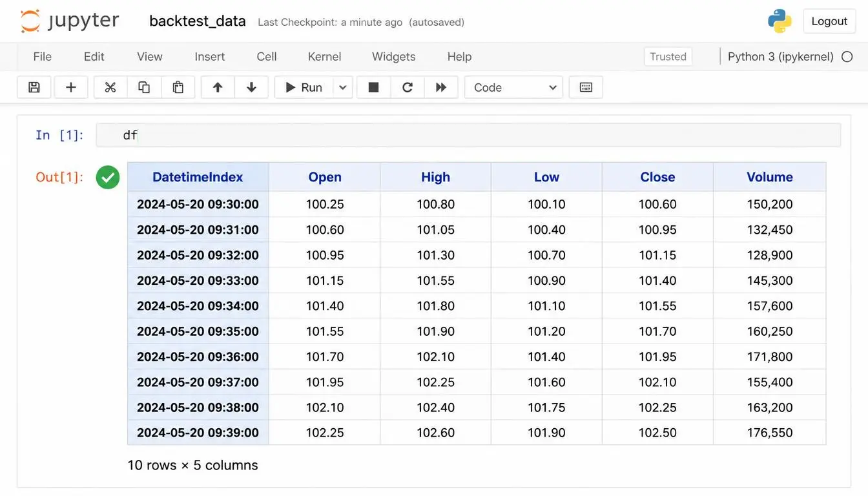Insert a new cell with the plus icon
868x496 pixels.
71,87
